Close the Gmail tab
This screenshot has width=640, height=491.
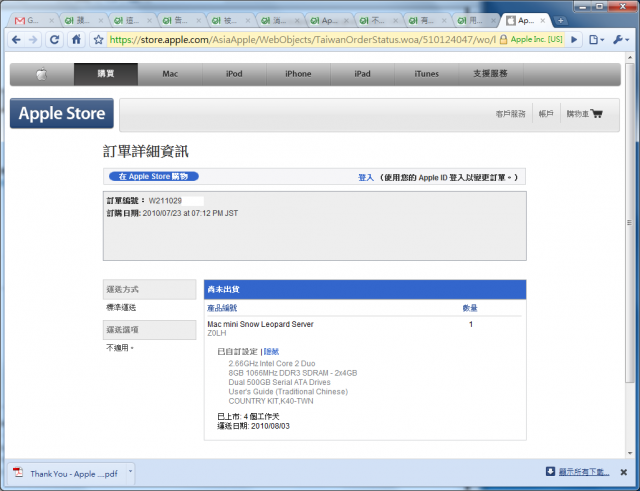coord(51,20)
